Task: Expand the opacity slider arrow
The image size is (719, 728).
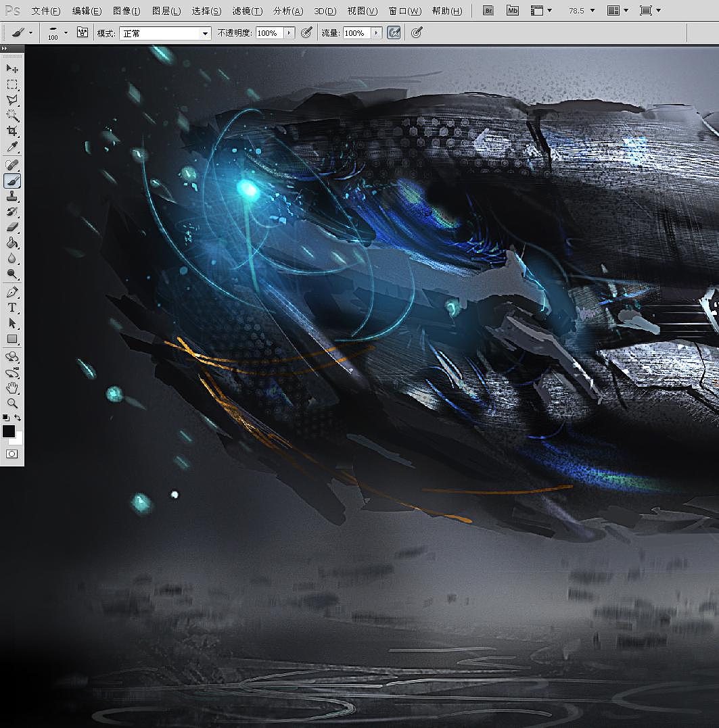Action: (289, 32)
